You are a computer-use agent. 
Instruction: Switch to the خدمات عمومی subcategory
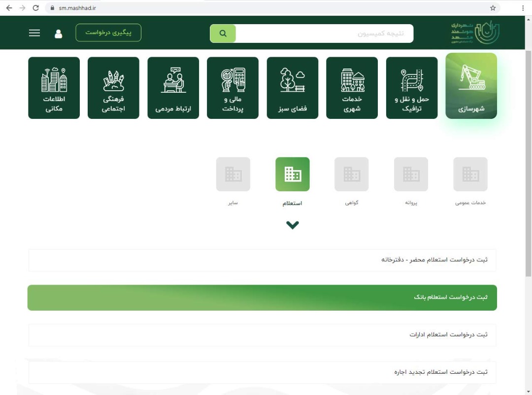click(x=470, y=175)
